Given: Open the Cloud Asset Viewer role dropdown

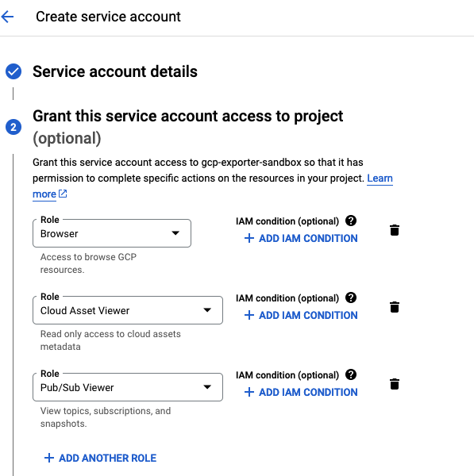Looking at the screenshot, I should coord(128,310).
